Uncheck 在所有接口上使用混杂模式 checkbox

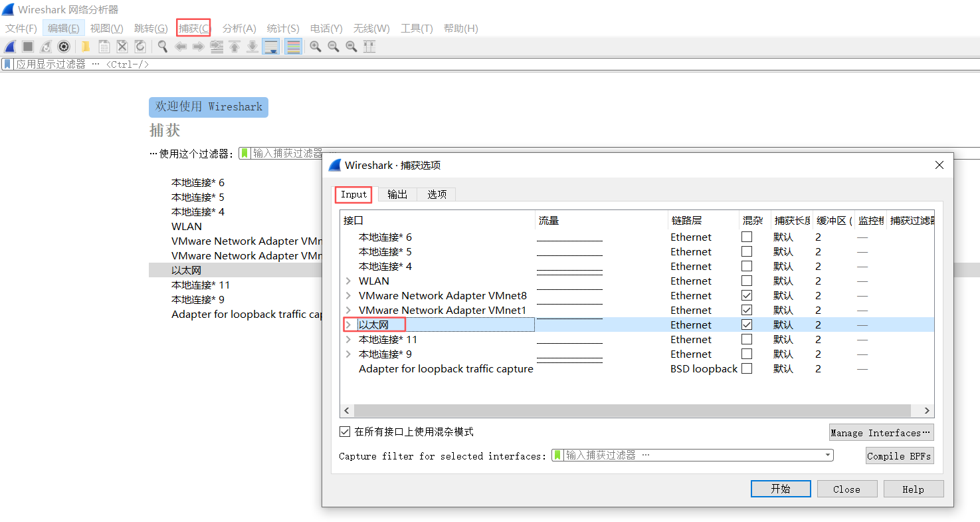coord(345,432)
